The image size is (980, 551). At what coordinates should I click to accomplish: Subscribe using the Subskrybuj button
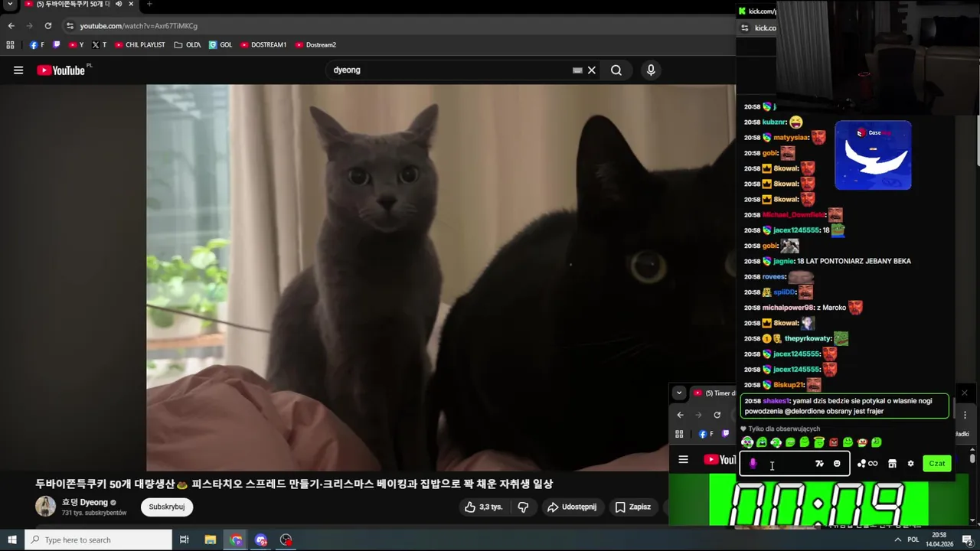tap(167, 507)
